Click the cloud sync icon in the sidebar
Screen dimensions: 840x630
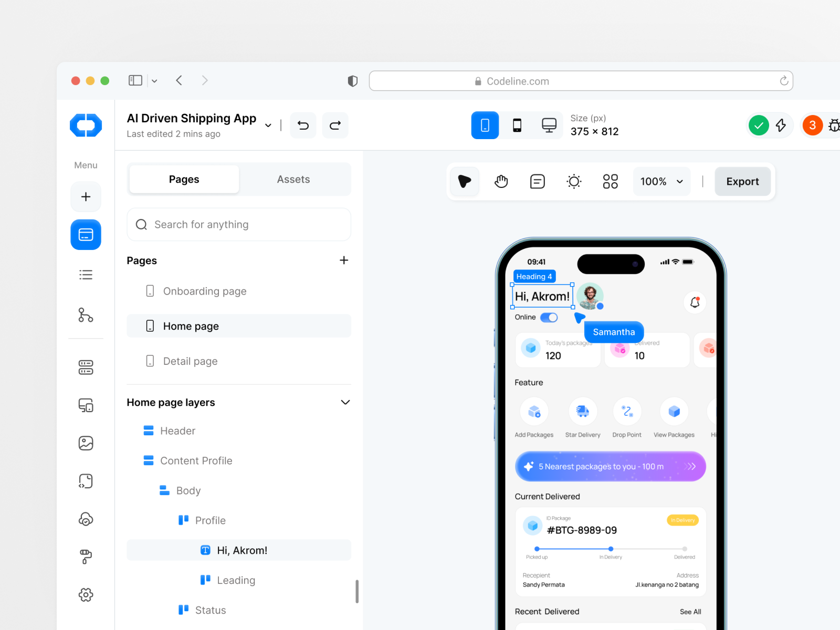tap(86, 519)
